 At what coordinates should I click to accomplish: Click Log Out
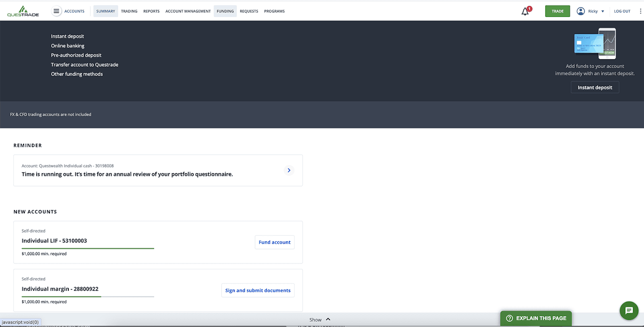622,11
